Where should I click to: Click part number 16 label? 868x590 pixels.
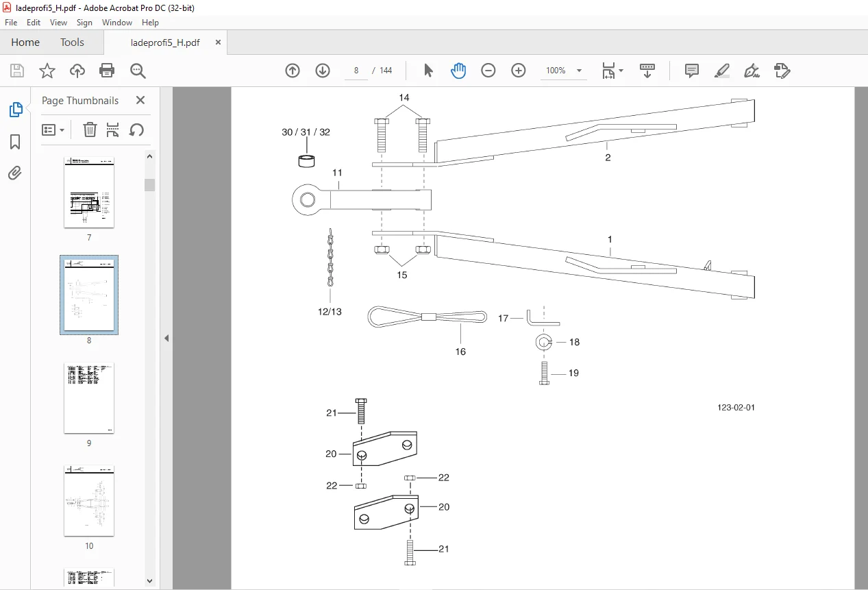[460, 352]
